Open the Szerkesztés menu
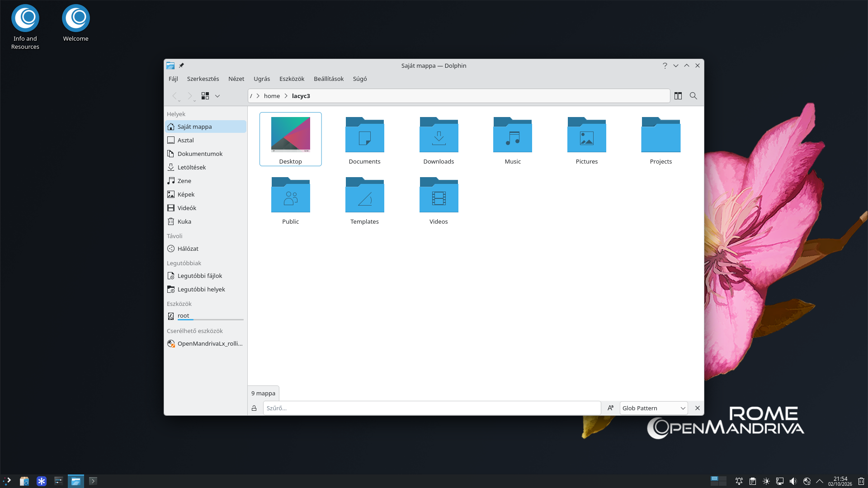 click(203, 79)
